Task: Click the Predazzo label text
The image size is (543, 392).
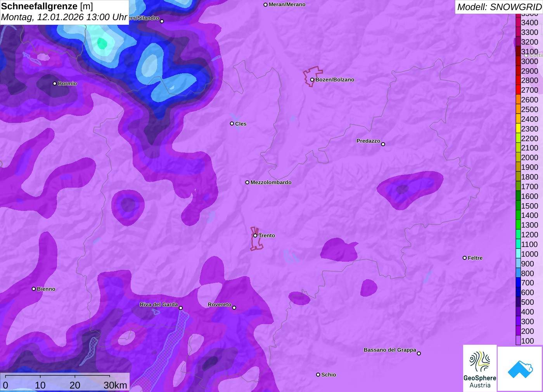Action: [x=368, y=141]
